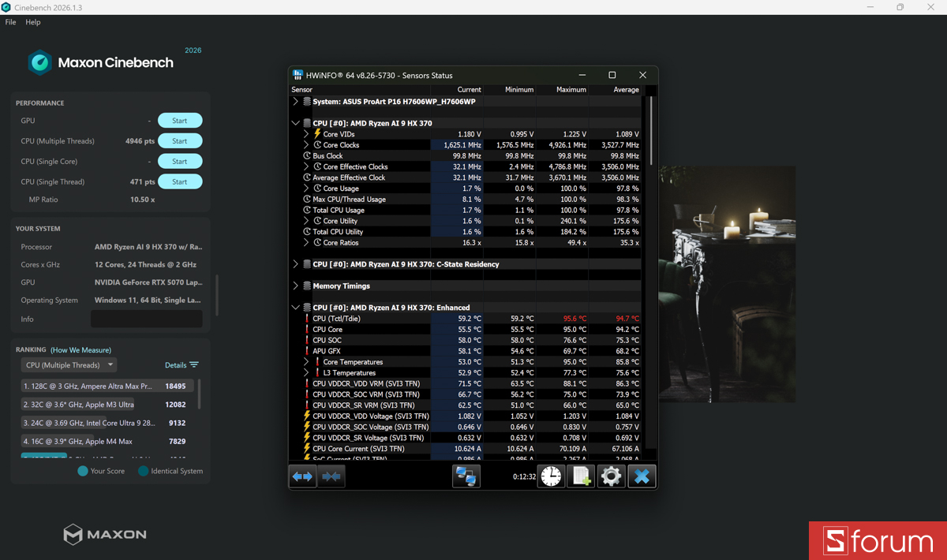Click Bus Clock row clock icon
Viewport: 947px width, 560px height.
[307, 156]
